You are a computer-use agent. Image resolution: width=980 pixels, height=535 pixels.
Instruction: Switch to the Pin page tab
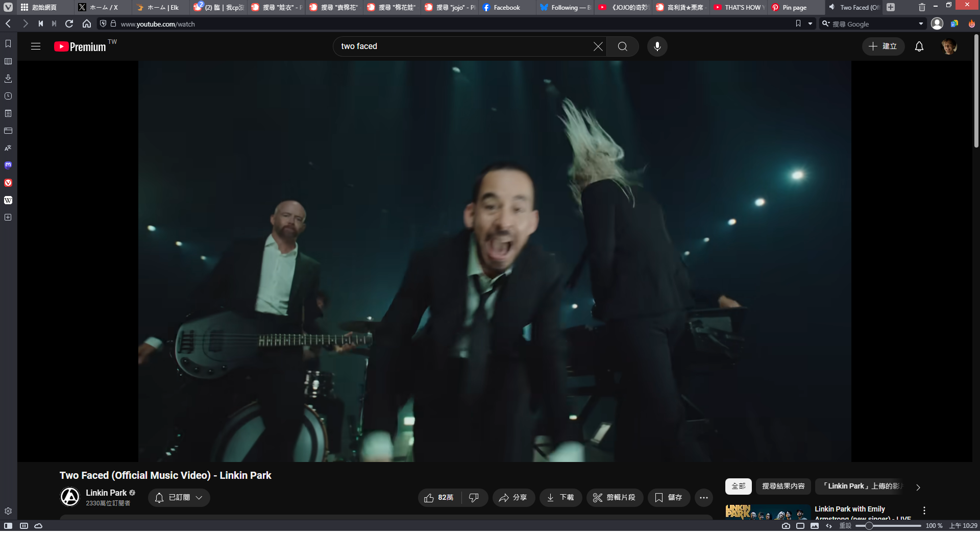(x=796, y=7)
